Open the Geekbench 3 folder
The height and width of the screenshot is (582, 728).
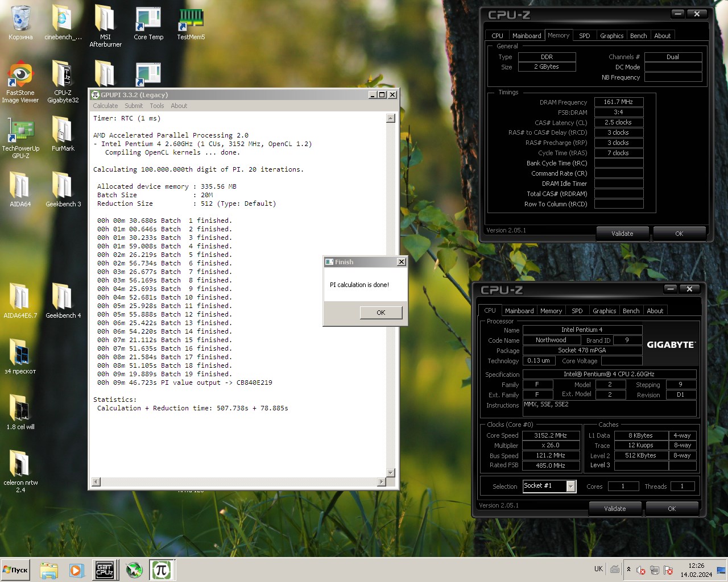coord(63,190)
